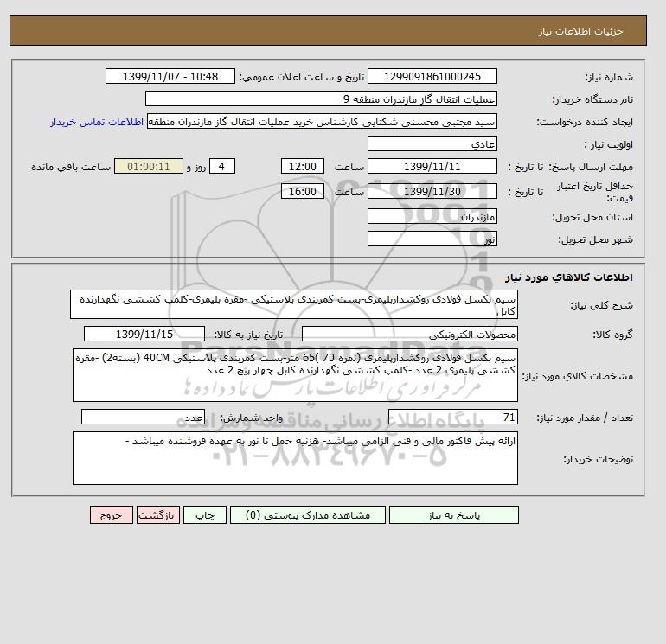
Task: Click the نام دستگاه خریدار label
Action: [x=592, y=99]
